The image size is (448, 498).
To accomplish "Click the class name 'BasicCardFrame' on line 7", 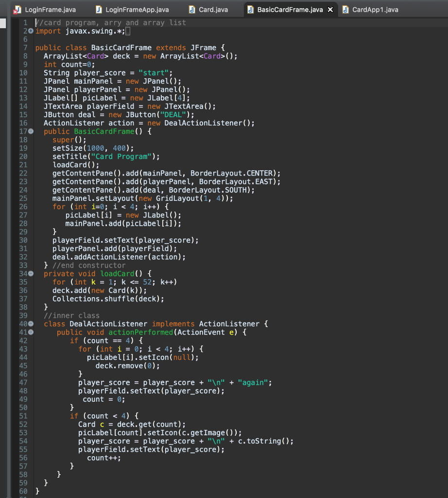I will (121, 48).
